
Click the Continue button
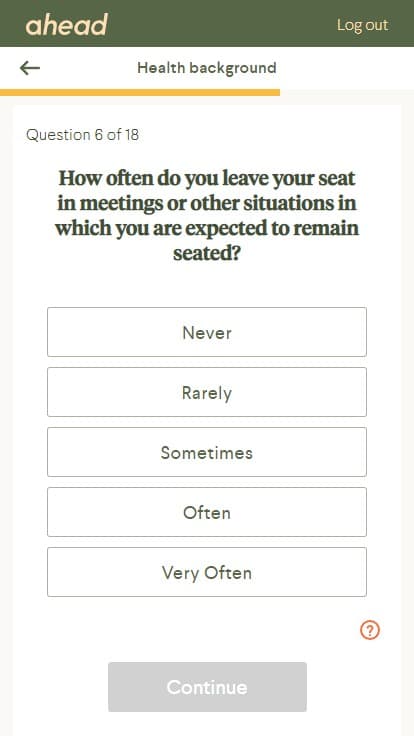[x=207, y=687]
